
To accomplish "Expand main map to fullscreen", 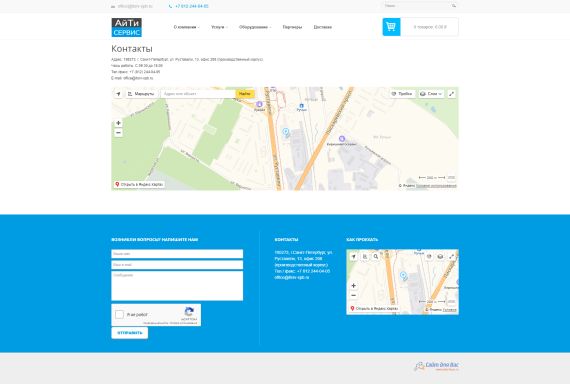I will click(451, 94).
